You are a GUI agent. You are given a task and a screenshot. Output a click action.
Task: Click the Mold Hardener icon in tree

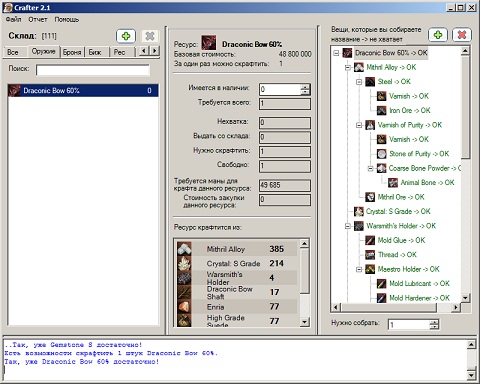(x=381, y=298)
